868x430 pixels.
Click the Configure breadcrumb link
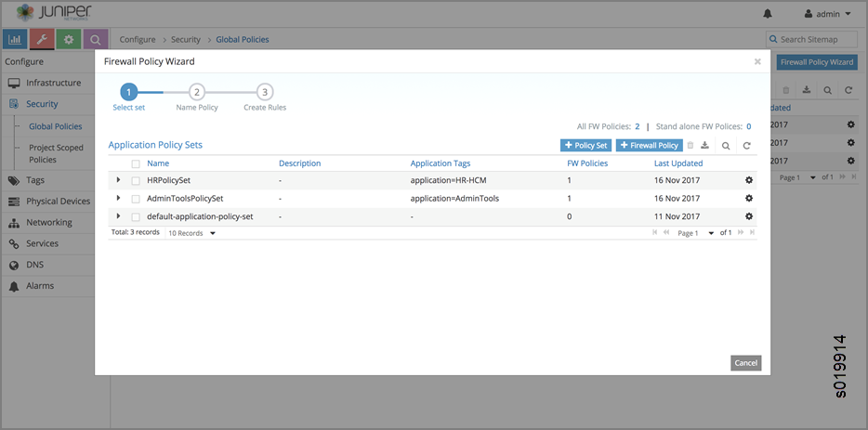point(138,39)
